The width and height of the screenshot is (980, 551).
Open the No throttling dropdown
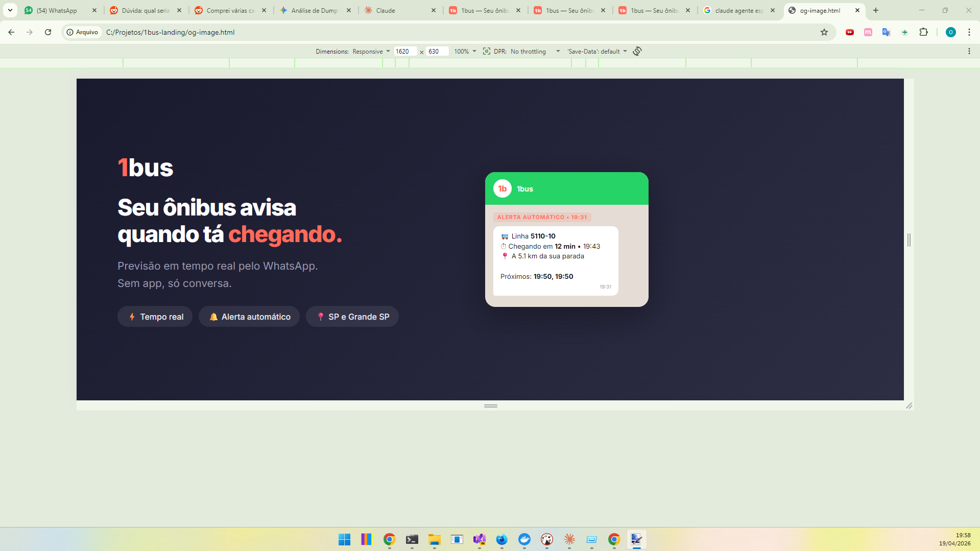535,52
